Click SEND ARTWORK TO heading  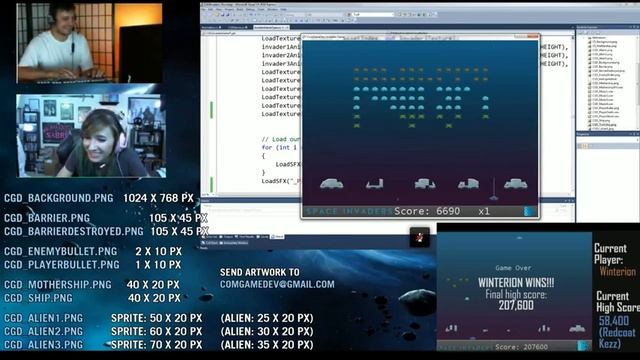click(x=260, y=272)
